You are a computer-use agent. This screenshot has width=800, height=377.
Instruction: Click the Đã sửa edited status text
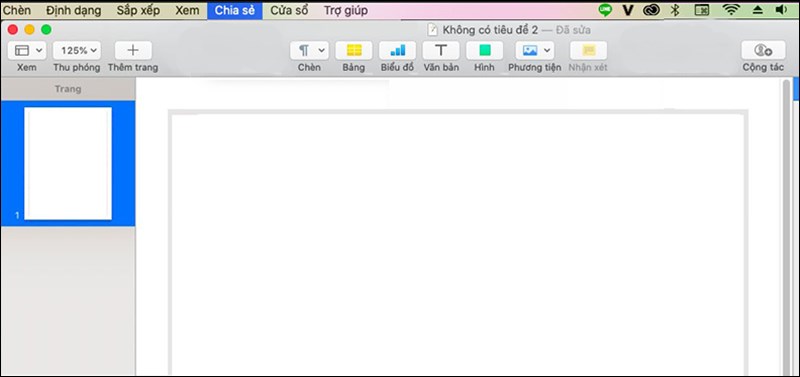573,30
